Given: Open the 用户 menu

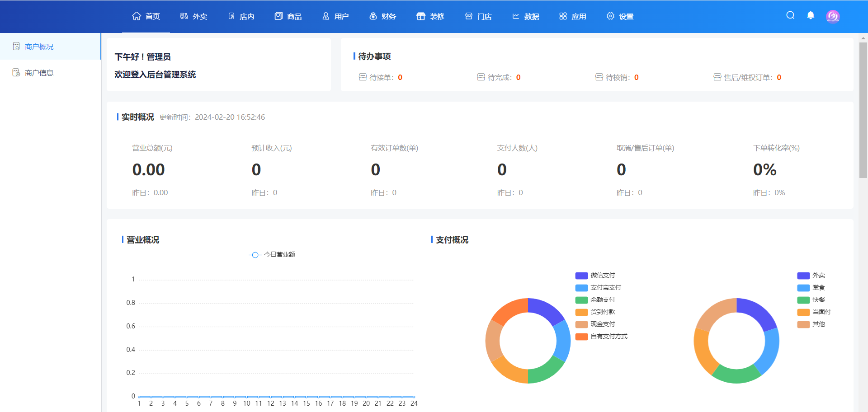Looking at the screenshot, I should pyautogui.click(x=335, y=16).
